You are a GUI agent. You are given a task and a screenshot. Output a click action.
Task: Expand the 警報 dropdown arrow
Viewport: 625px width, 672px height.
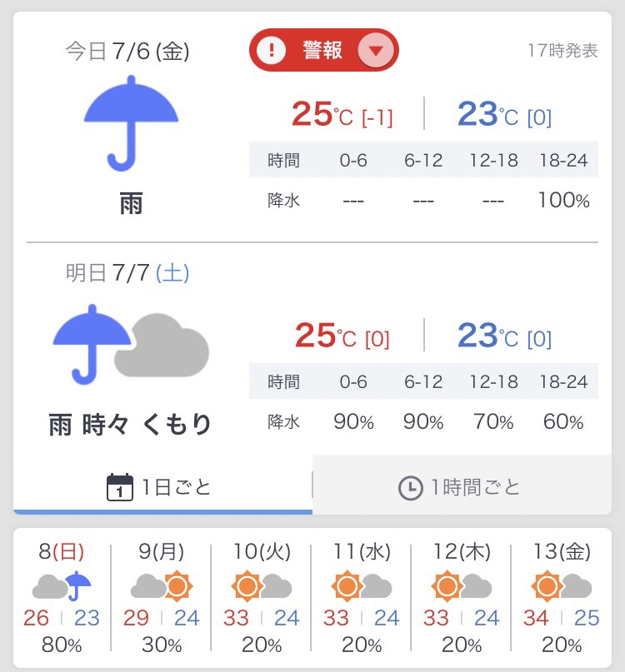[376, 51]
